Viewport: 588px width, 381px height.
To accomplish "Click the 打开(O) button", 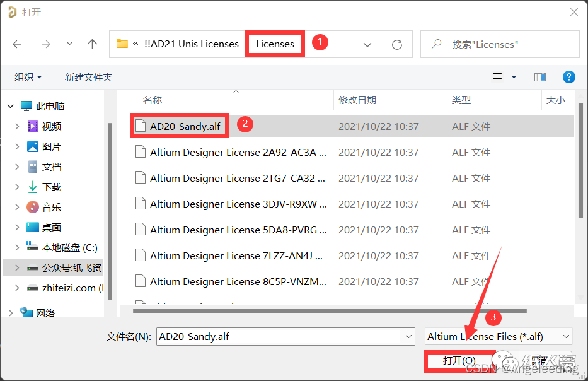I will click(459, 360).
